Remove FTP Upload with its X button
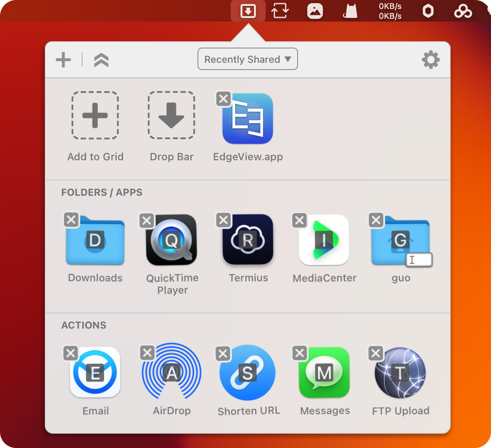This screenshot has height=448, width=491. [x=376, y=353]
